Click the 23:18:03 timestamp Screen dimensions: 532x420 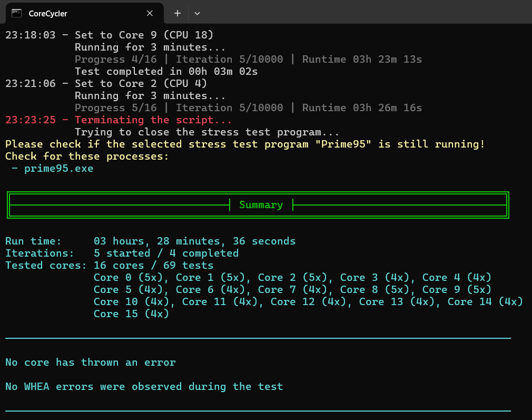31,35
